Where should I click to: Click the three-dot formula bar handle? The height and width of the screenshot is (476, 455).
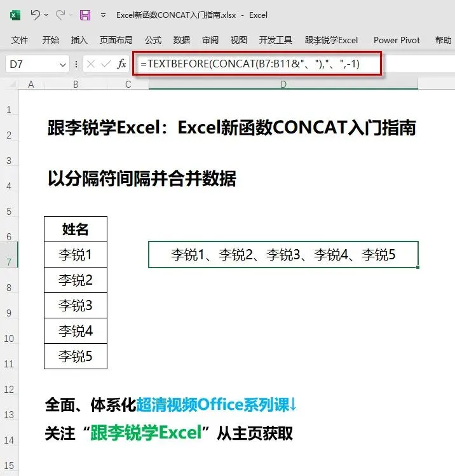pos(76,64)
